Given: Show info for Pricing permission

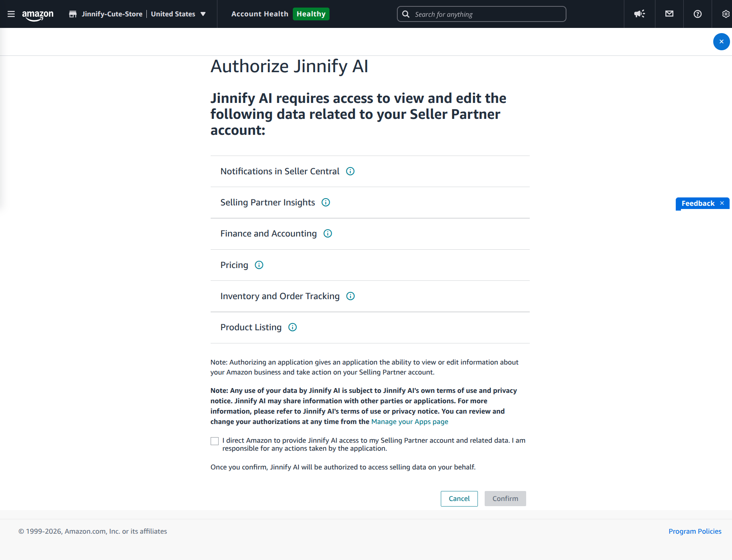Looking at the screenshot, I should [x=259, y=265].
